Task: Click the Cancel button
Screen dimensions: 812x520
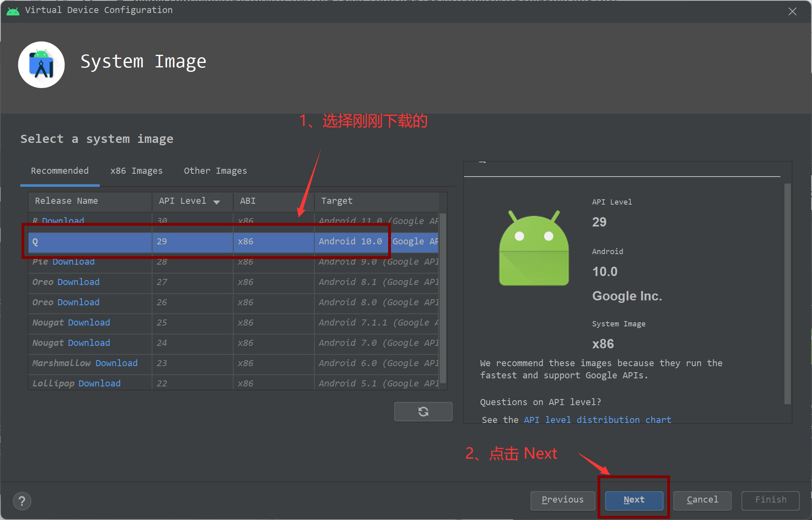Action: pyautogui.click(x=702, y=500)
